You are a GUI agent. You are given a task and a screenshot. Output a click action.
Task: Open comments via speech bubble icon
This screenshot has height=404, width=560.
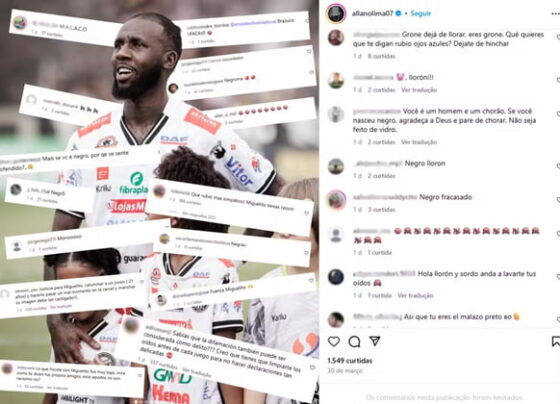(354, 341)
